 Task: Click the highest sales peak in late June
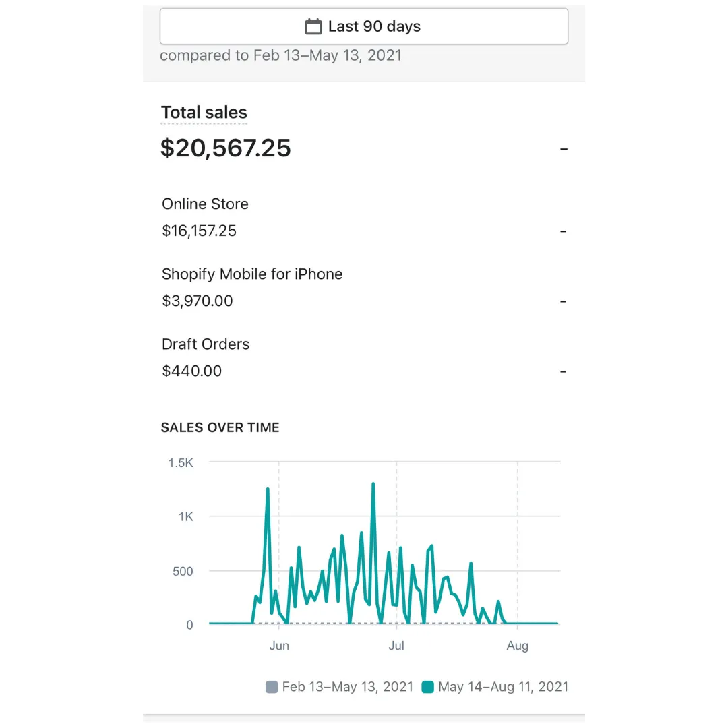[x=373, y=484]
